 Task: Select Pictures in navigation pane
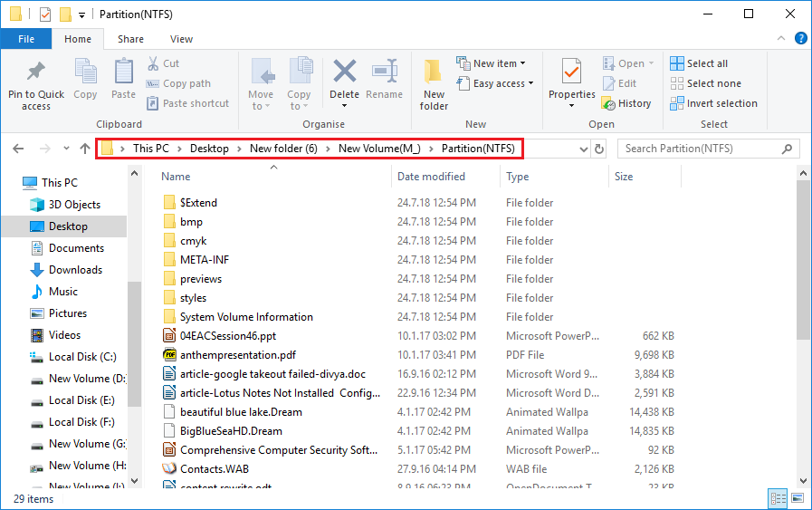tap(67, 313)
